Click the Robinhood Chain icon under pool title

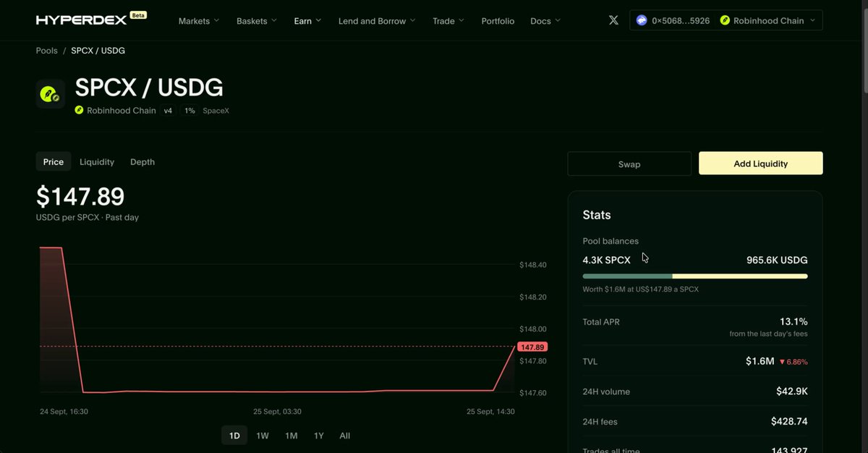click(x=80, y=111)
